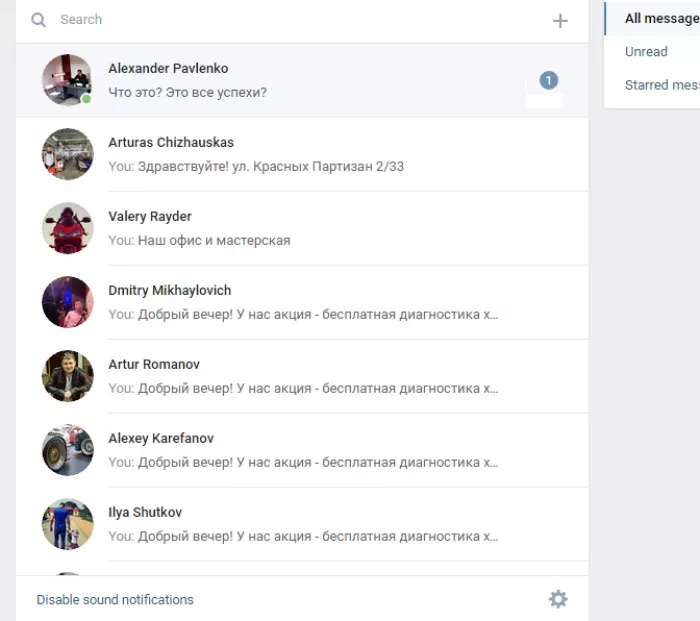Switch to Unread messages filter
This screenshot has width=700, height=621.
tap(646, 52)
